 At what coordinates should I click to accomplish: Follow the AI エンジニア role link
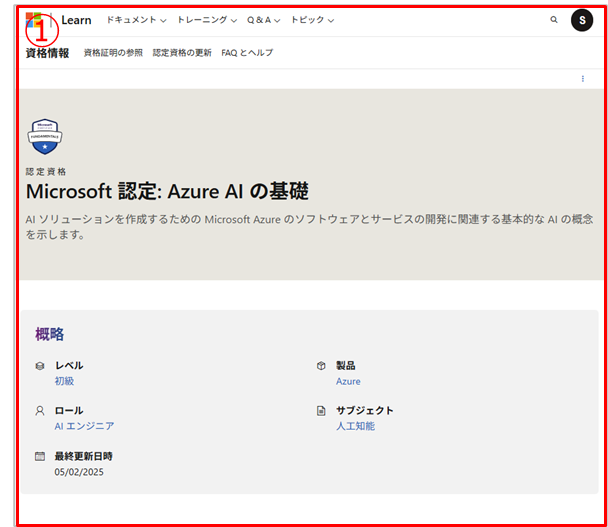point(84,426)
